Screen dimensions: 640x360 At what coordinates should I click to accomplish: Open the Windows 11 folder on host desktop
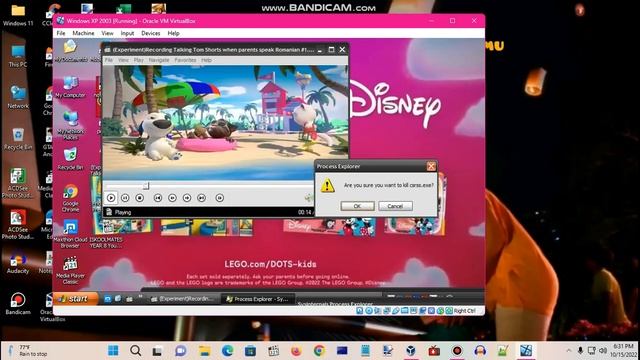[18, 15]
